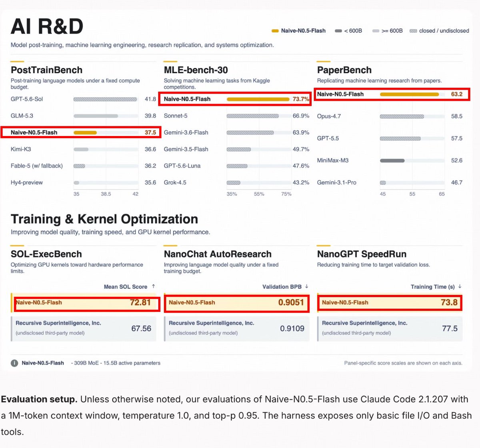Screen dimensions: 480x448
Task: Click the 37.5 score in PostTrainBench
Action: click(150, 132)
